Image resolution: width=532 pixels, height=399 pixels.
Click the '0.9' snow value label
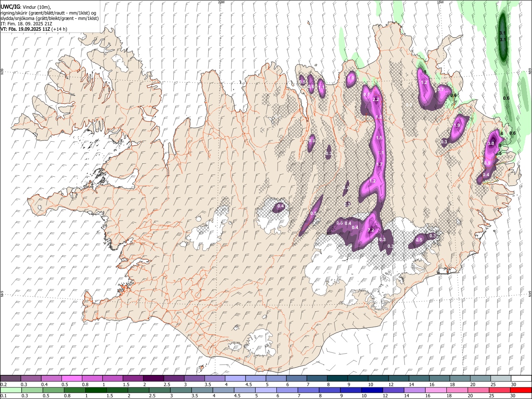[488, 163]
